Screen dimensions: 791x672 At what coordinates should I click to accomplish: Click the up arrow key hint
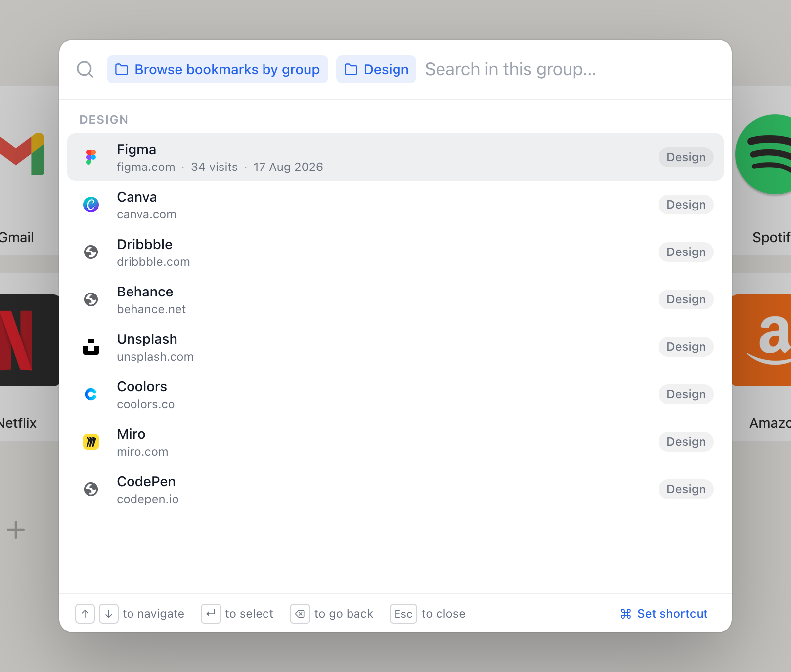point(85,614)
